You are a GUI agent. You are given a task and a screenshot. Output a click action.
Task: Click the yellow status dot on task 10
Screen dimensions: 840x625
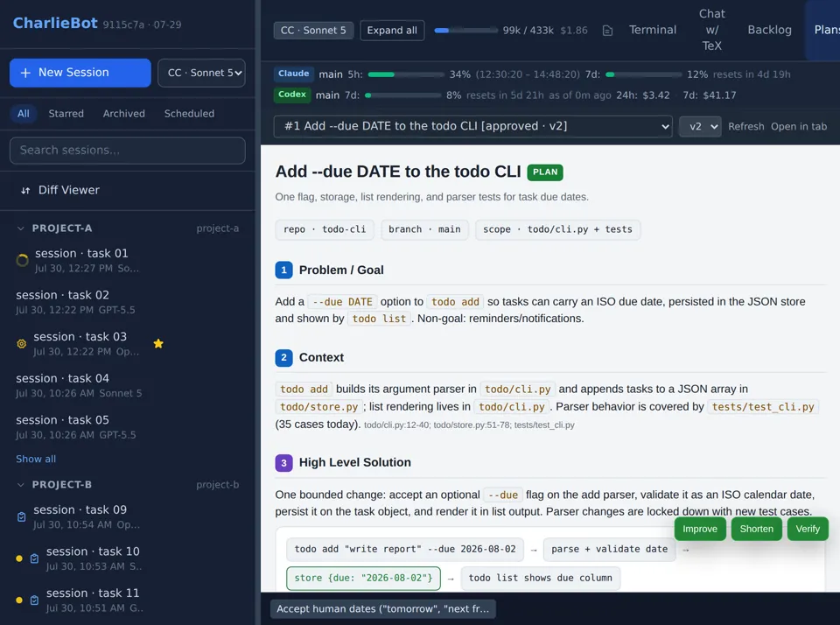pos(19,558)
